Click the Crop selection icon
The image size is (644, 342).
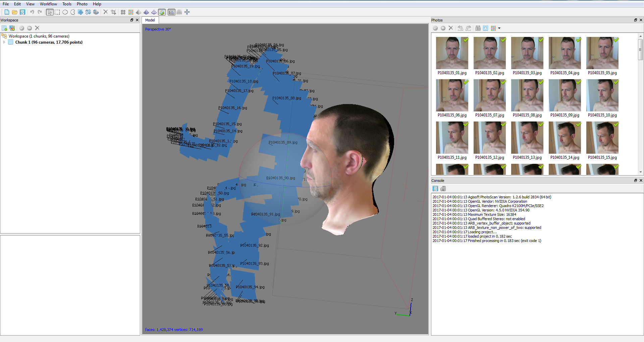[113, 12]
